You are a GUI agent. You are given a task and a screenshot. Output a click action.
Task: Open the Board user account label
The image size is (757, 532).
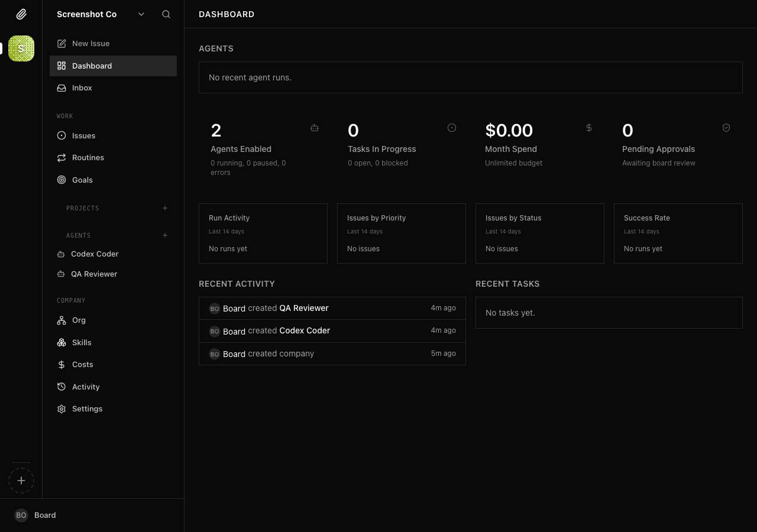[x=45, y=515]
